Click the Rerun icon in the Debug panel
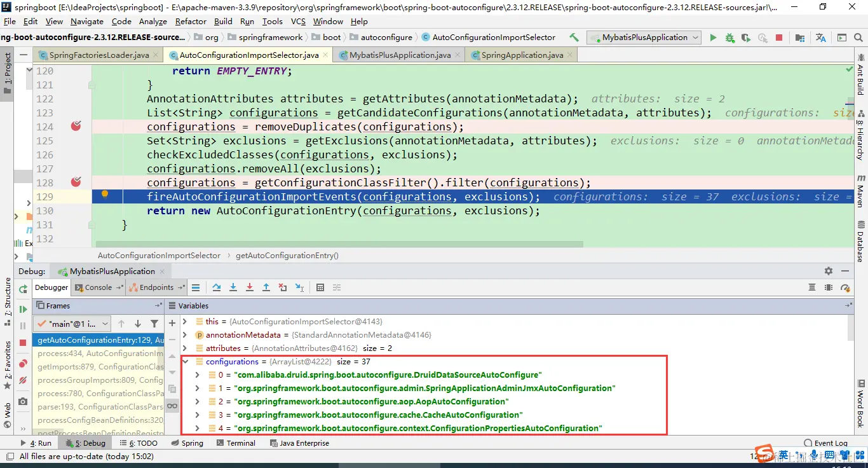This screenshot has height=468, width=868. point(23,289)
